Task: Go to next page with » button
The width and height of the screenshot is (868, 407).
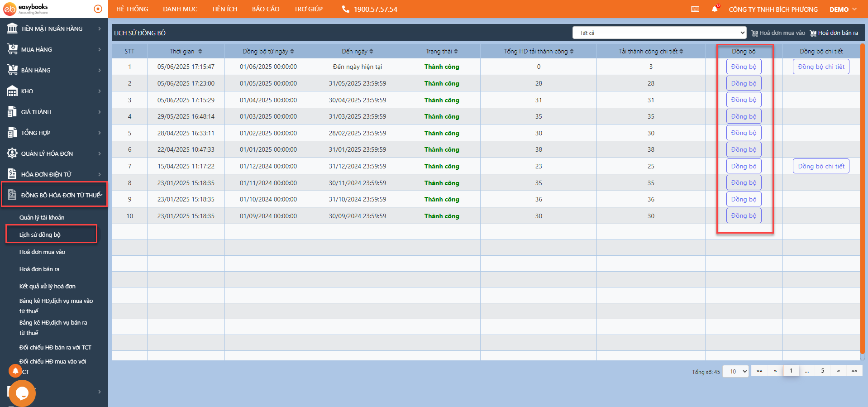Action: 838,370
